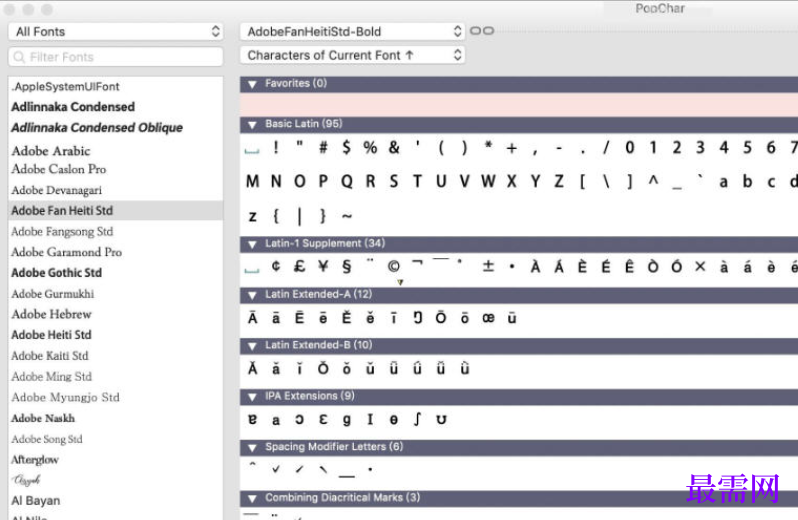Collapse the Combining Diacritical Marks (3) section

click(252, 499)
